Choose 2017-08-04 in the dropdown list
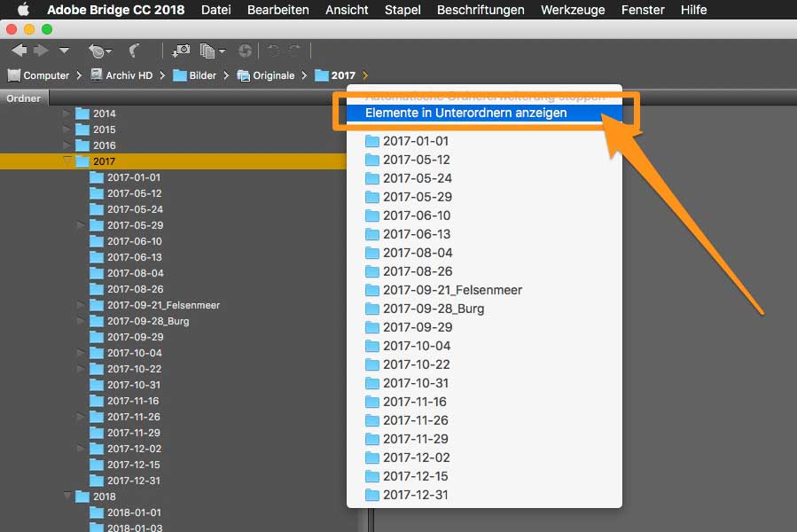 click(484, 253)
